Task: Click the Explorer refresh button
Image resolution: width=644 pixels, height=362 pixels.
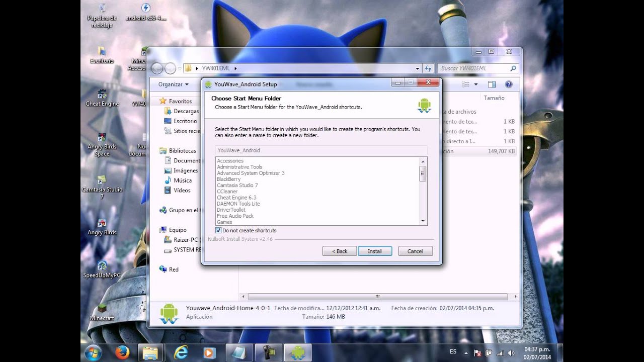Action: point(428,68)
